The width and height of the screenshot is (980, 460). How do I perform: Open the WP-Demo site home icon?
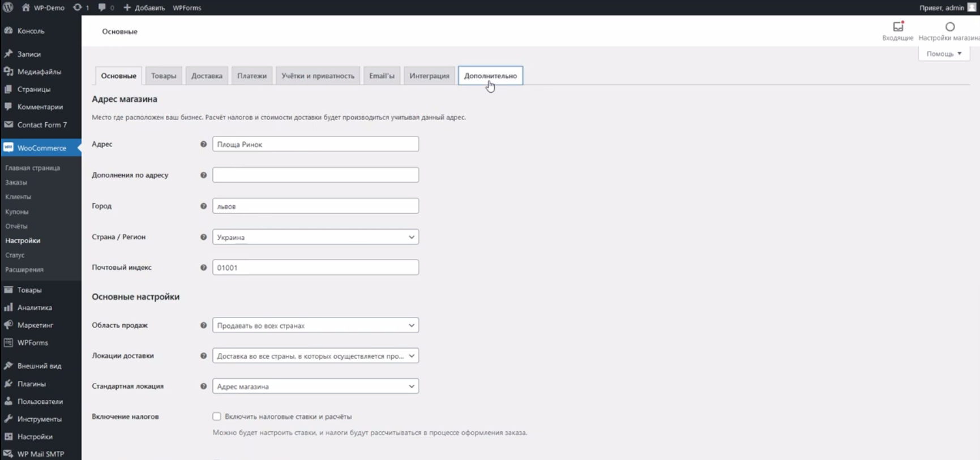pyautogui.click(x=25, y=7)
